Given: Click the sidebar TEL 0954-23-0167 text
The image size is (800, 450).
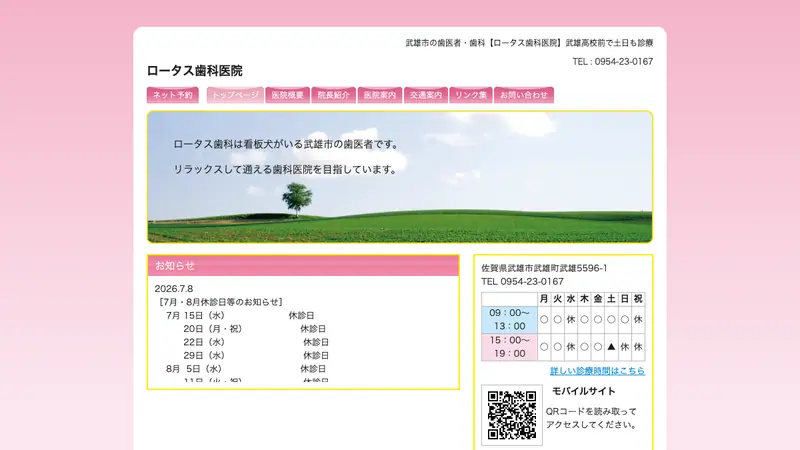Looking at the screenshot, I should click(x=522, y=282).
